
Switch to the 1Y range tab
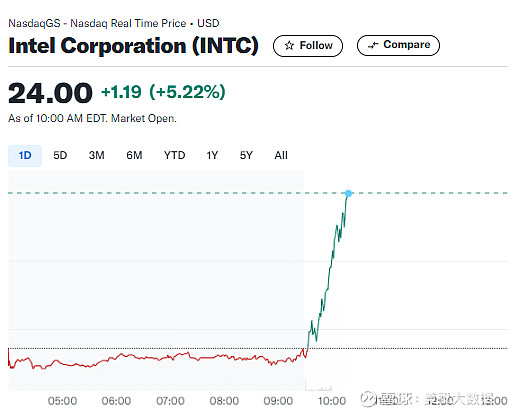[212, 155]
